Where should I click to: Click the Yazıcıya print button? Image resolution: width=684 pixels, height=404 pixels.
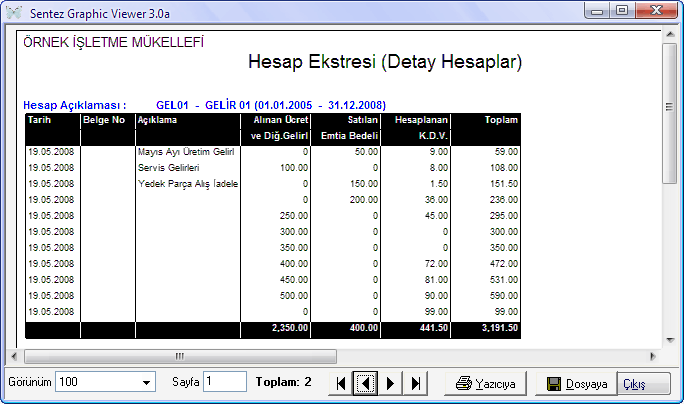486,383
